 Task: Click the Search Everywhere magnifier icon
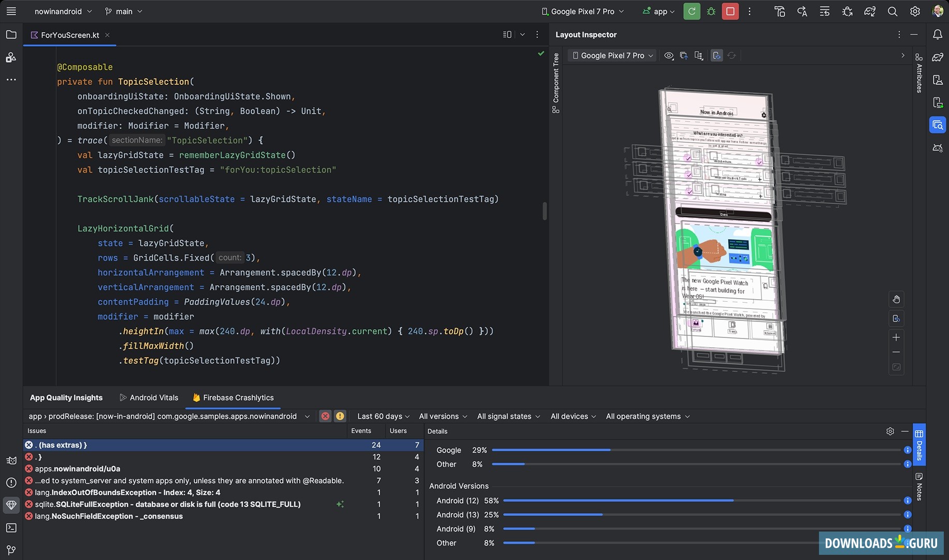click(x=892, y=11)
